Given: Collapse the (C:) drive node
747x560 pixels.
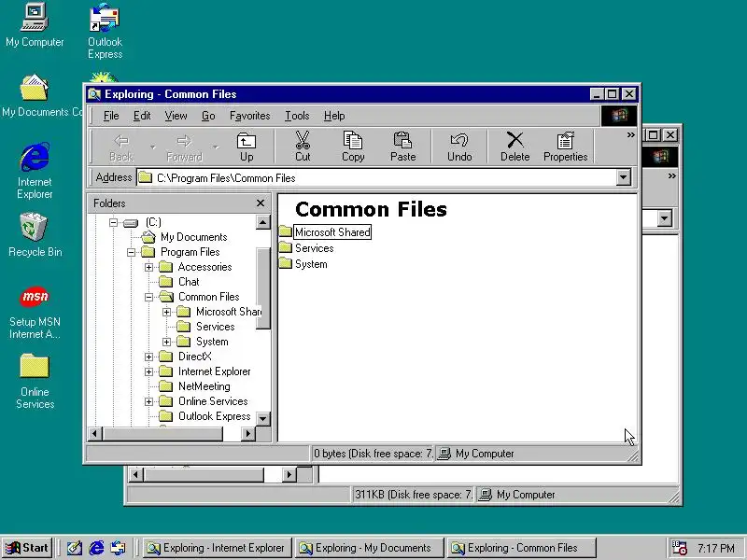Looking at the screenshot, I should click(113, 222).
